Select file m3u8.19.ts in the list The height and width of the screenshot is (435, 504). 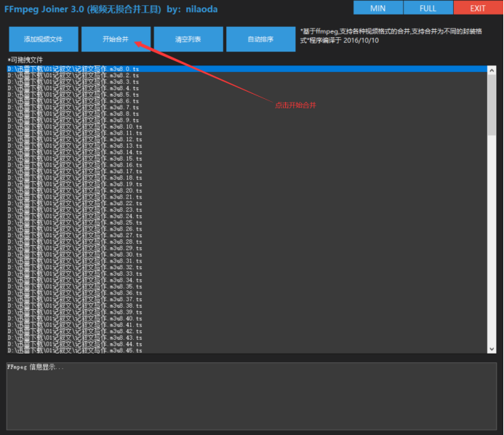pos(247,184)
